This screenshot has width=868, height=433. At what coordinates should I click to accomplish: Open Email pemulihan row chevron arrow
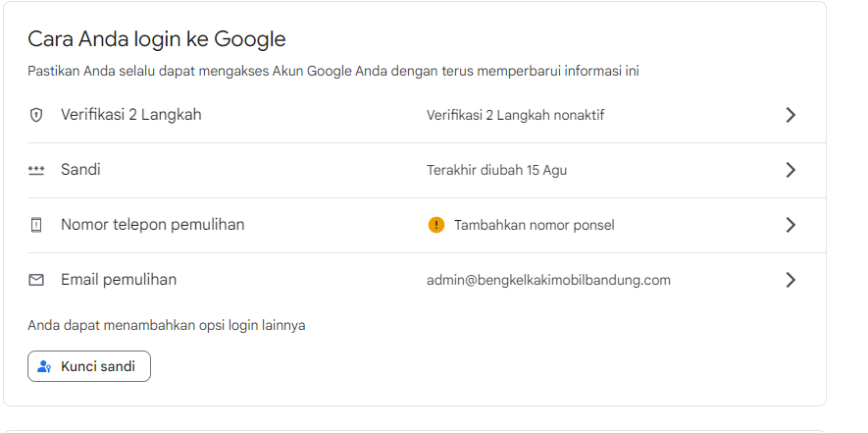point(791,280)
